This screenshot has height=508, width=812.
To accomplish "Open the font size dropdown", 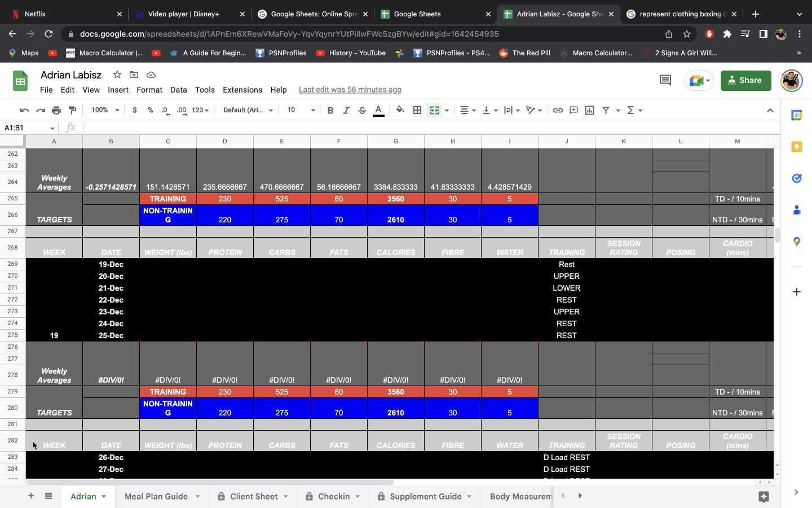I will (301, 110).
